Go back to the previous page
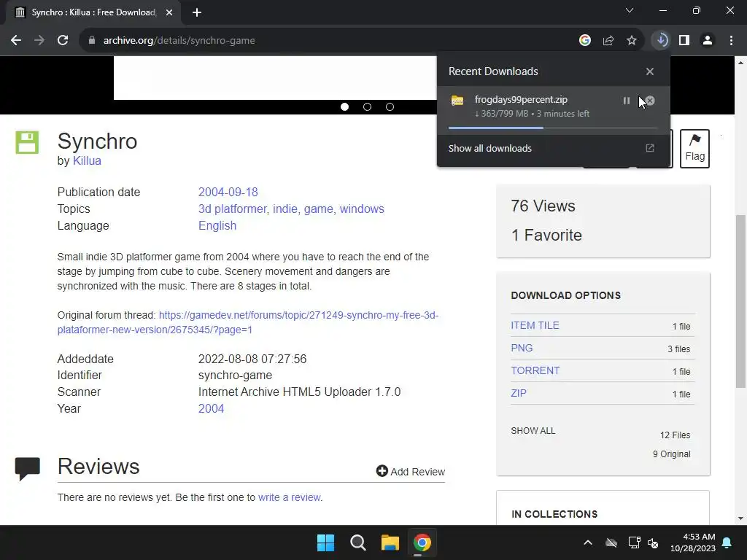 point(16,41)
